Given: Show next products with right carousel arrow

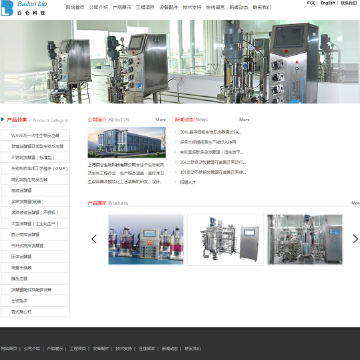Looking at the screenshot, I should coord(355,239).
